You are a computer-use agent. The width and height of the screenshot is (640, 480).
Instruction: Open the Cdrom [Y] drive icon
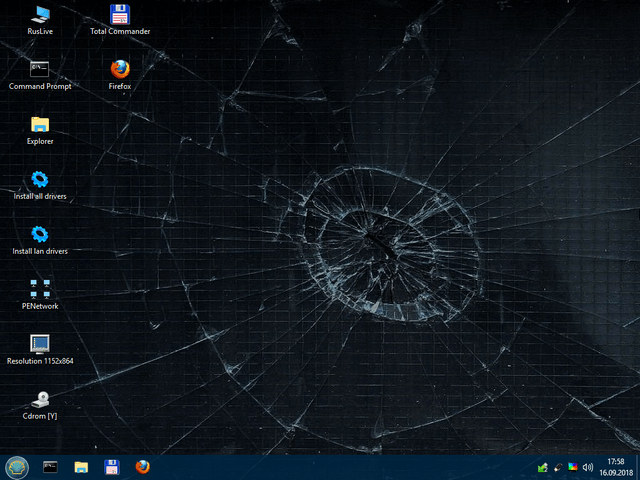tap(40, 400)
